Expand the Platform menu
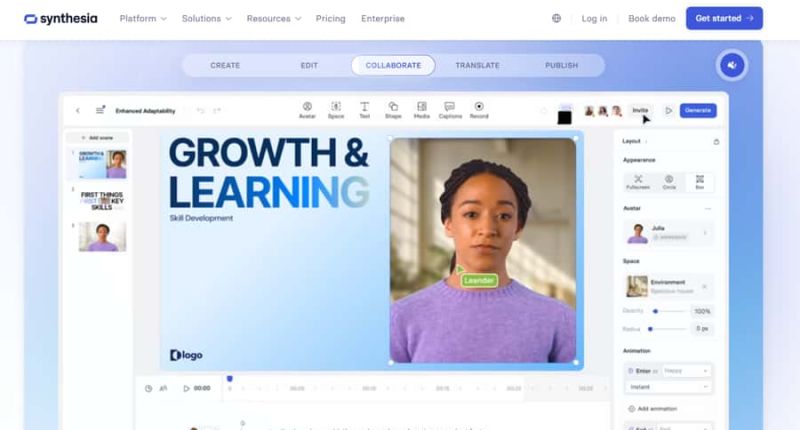 pyautogui.click(x=143, y=18)
